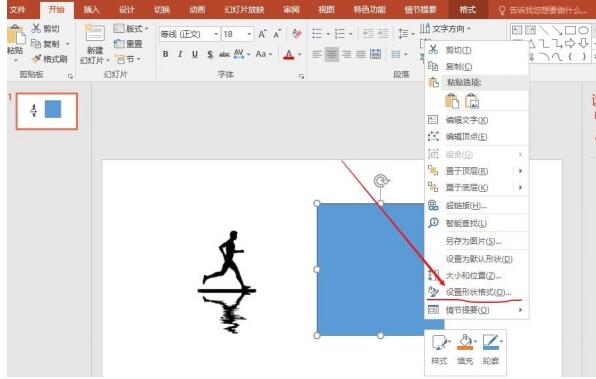The width and height of the screenshot is (596, 379).
Task: Toggle underline formatting
Action: click(195, 54)
